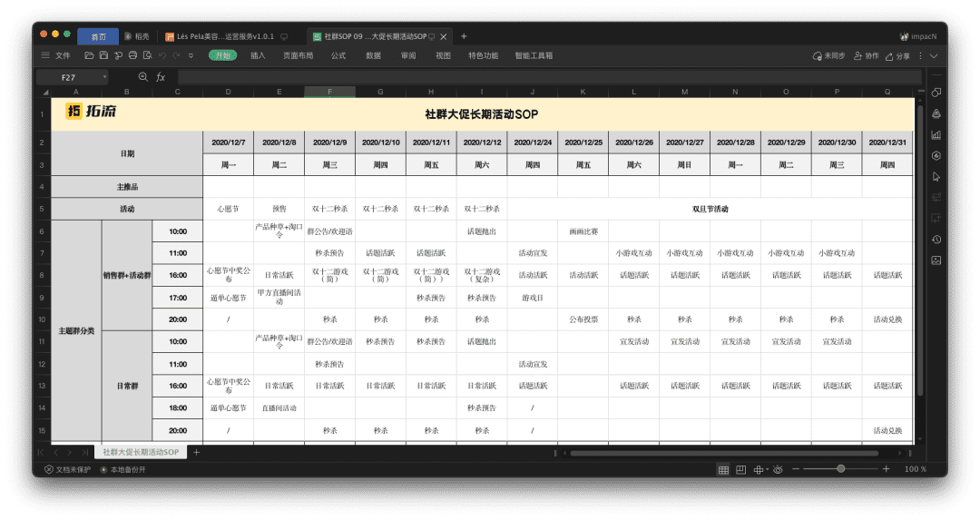Image resolution: width=980 pixels, height=520 pixels.
Task: Open the 页面布局 ribbon tab
Action: coord(299,55)
